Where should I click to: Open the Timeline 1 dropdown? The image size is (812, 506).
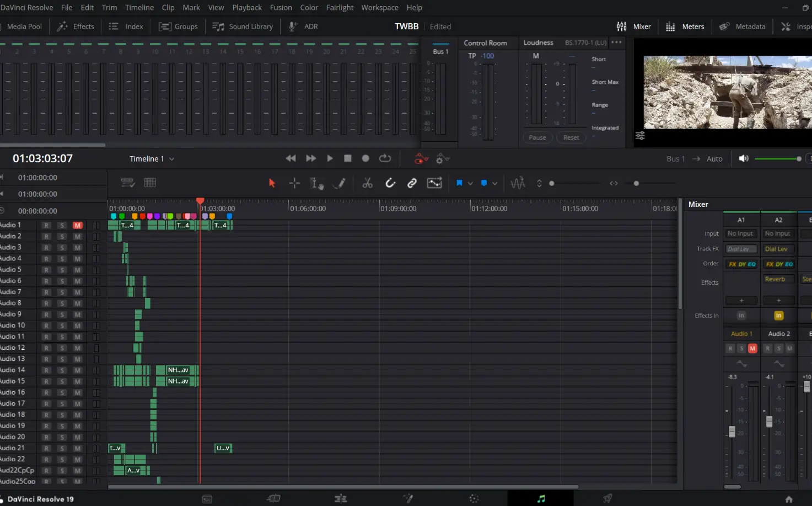[x=152, y=159]
